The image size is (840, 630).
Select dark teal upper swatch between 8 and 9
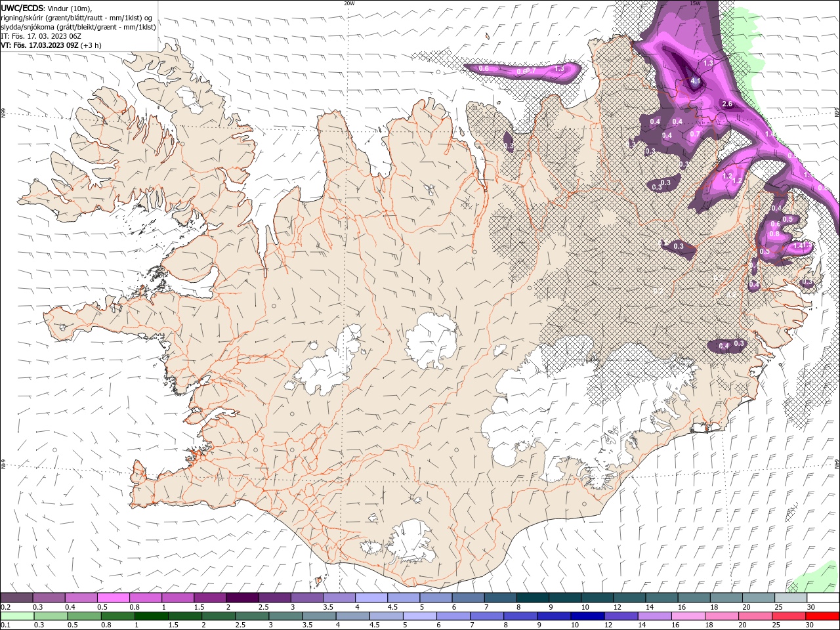[x=532, y=598]
